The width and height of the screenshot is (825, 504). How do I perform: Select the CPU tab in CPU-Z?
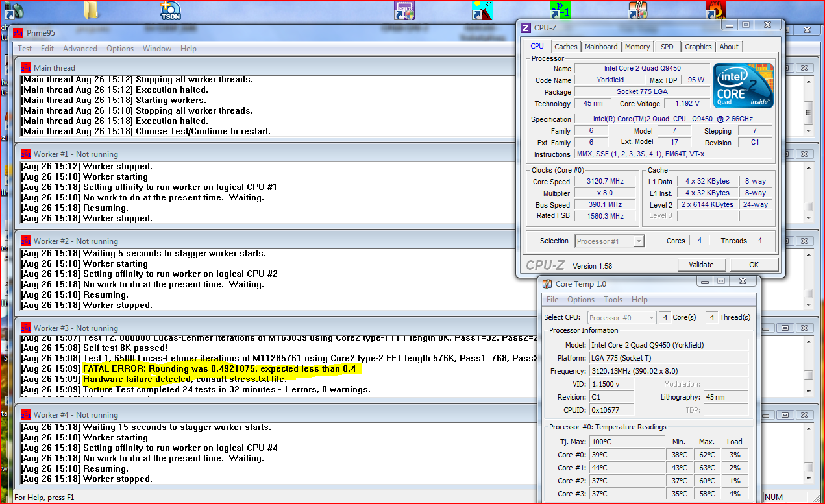(x=537, y=46)
